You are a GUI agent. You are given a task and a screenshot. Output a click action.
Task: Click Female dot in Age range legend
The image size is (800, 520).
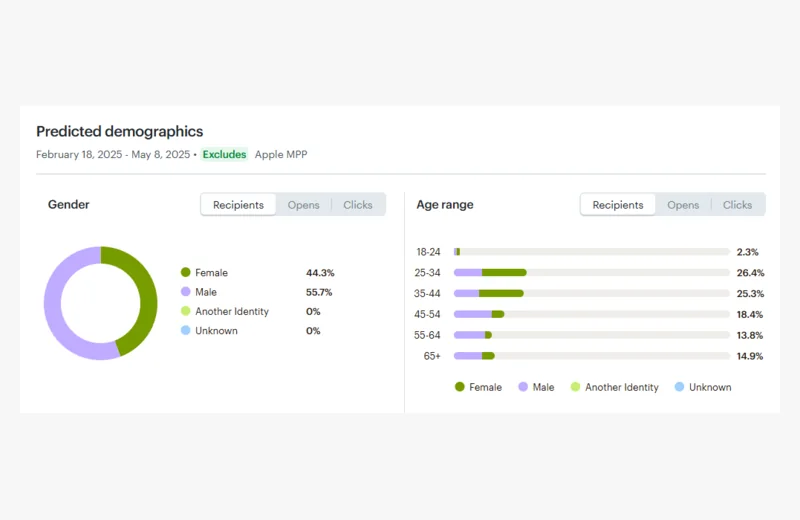coord(460,387)
